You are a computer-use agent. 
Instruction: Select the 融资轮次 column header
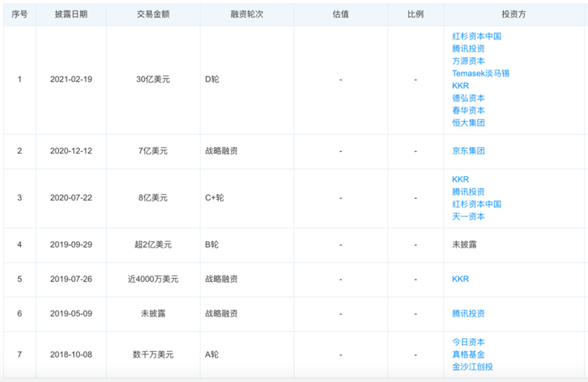(x=247, y=14)
